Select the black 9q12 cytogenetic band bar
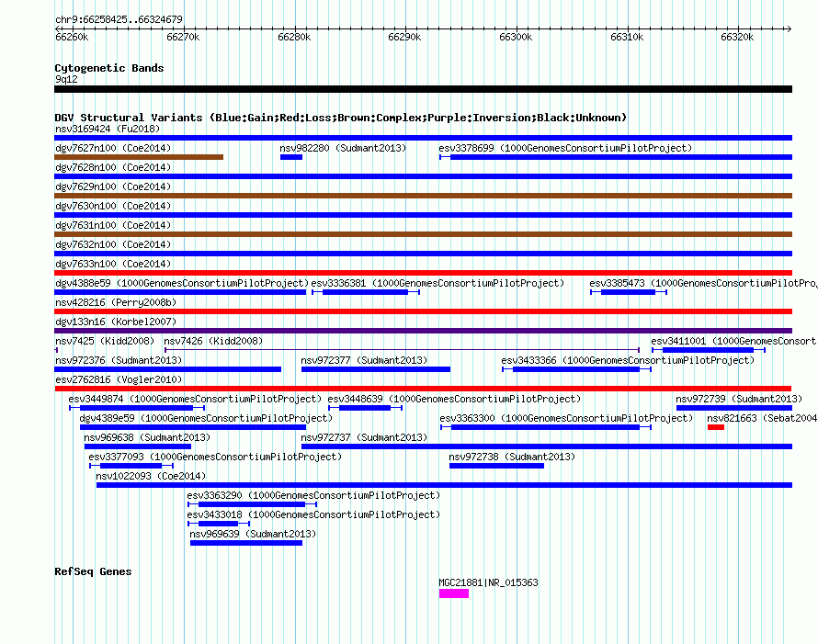The width and height of the screenshot is (818, 644). [x=423, y=89]
